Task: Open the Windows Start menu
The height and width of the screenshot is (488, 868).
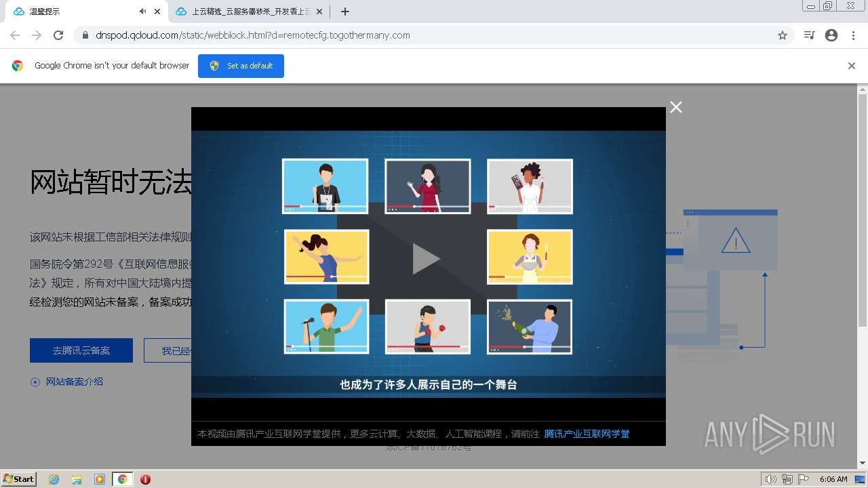Action: point(19,479)
